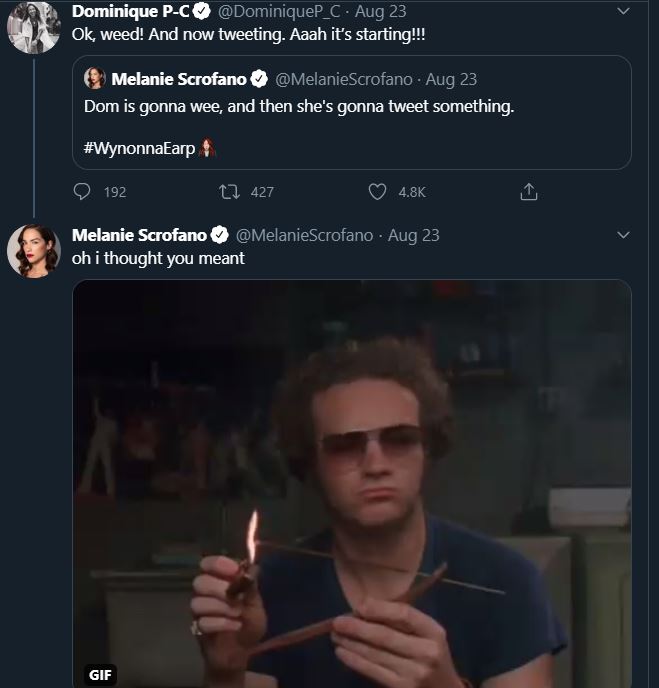Click verified badge next to Dominique P-C
This screenshot has width=659, height=688.
coord(200,12)
